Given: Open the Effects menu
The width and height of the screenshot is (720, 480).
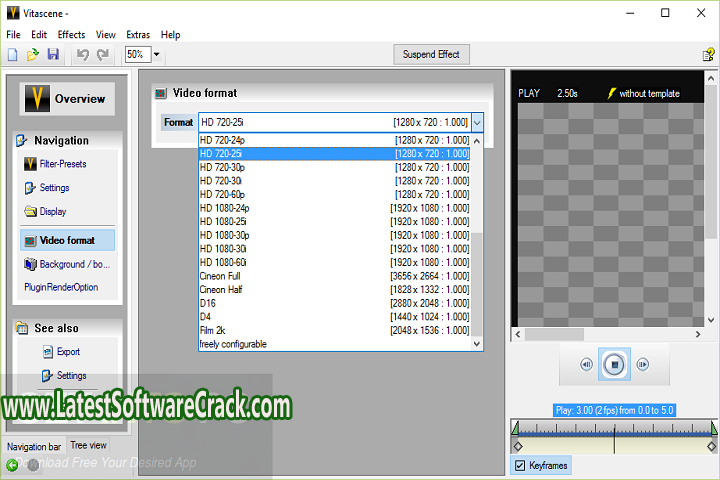Looking at the screenshot, I should [71, 34].
